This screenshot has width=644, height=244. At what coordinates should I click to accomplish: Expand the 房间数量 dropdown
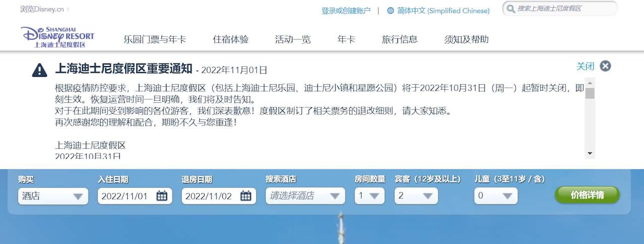[x=369, y=196]
